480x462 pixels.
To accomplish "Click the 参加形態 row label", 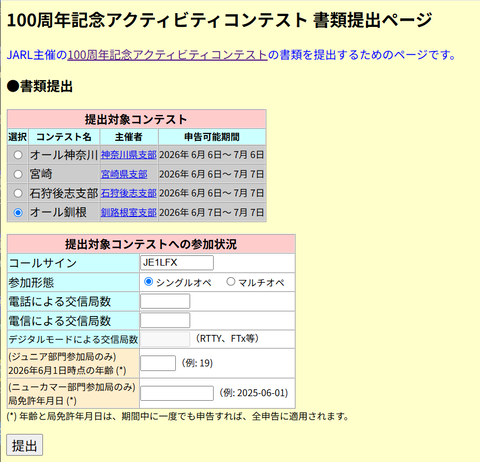I will point(73,283).
